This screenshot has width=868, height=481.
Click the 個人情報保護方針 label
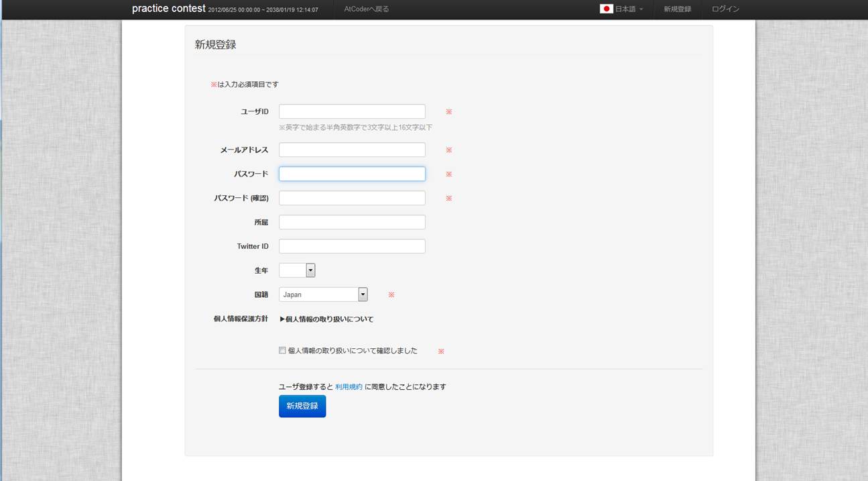(241, 319)
